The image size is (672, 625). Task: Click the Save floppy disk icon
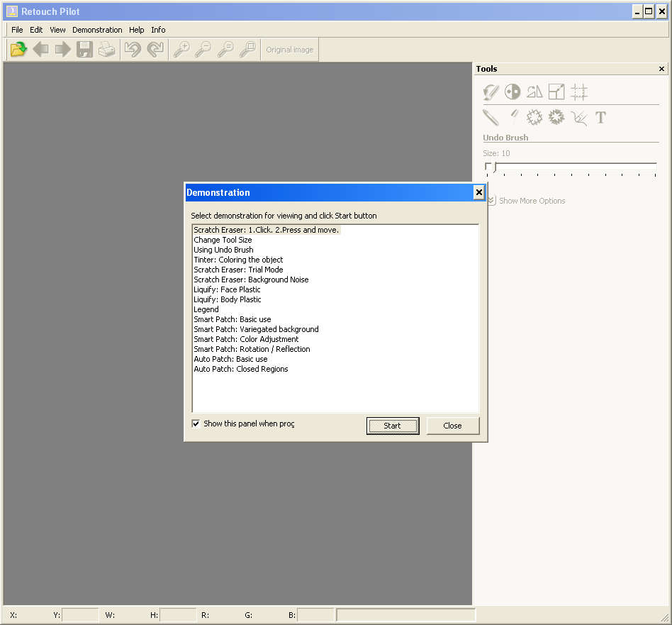click(x=85, y=50)
